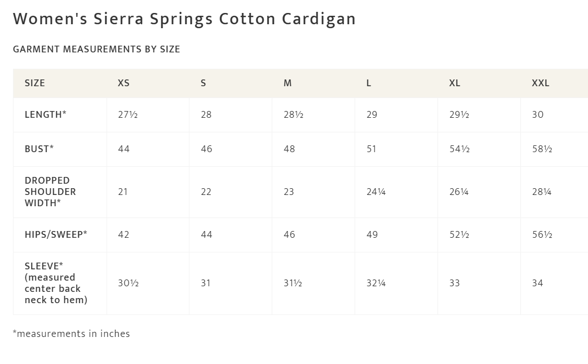Click dropped shoulder width for size M

pos(289,192)
